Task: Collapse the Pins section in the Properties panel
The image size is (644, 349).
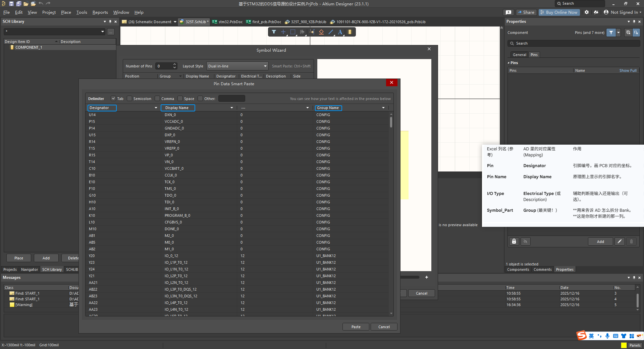Action: (508, 63)
